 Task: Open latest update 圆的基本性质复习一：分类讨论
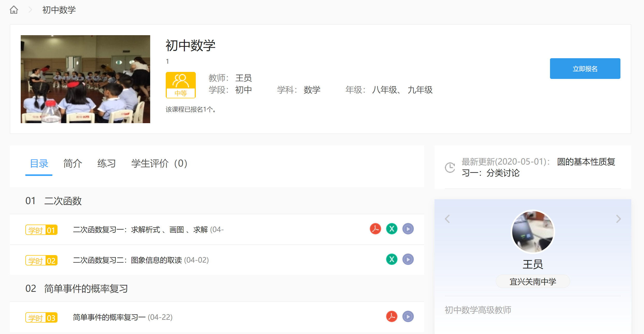pos(539,167)
